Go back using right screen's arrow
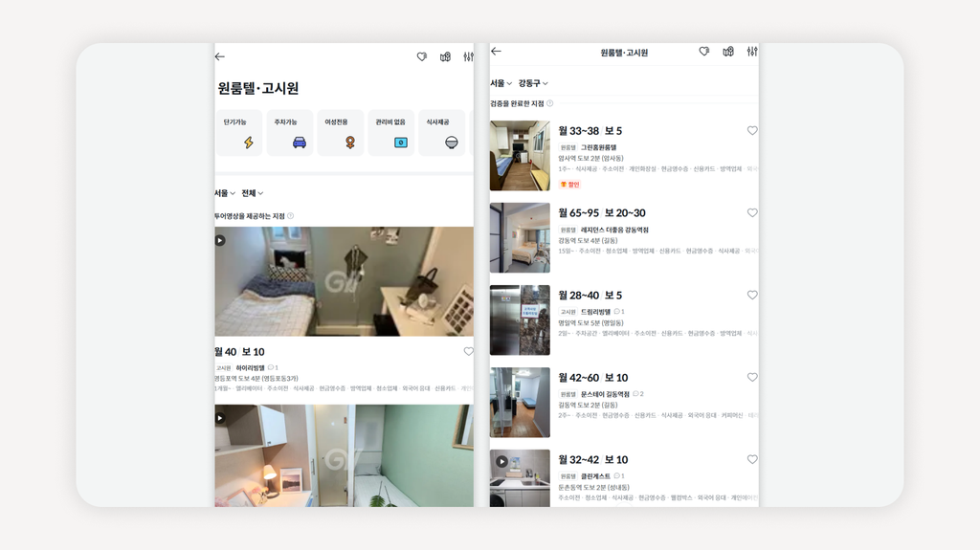 coord(497,52)
